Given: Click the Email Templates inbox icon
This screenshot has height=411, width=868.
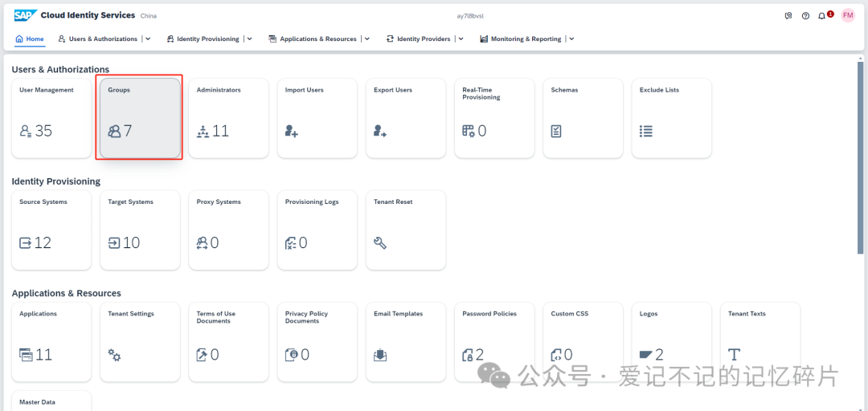Looking at the screenshot, I should (379, 355).
